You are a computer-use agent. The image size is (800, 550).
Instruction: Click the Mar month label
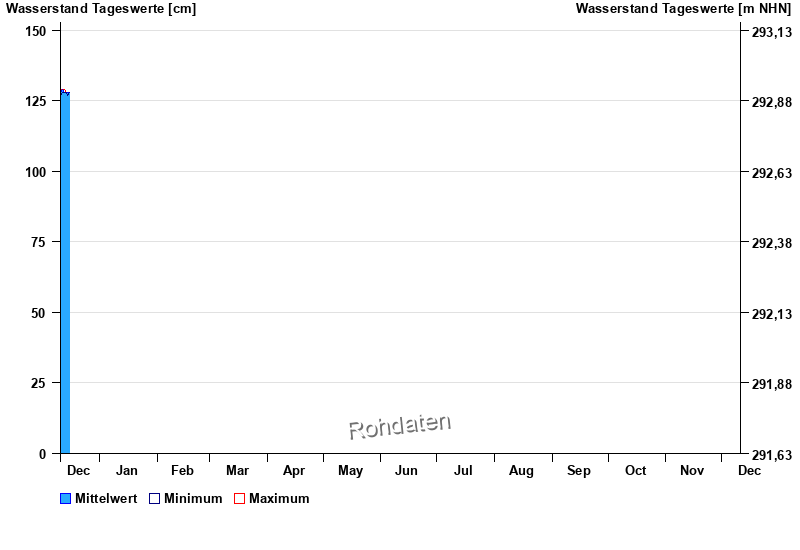237,470
